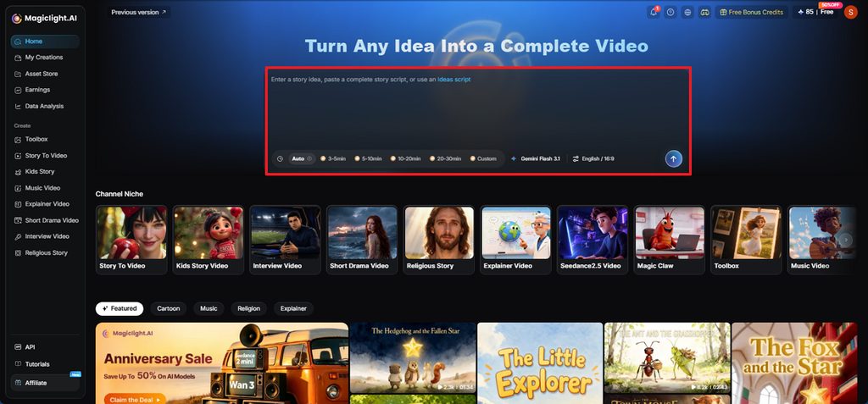Viewport: 868px width, 404px height.
Task: Open the Explainer Video niche card
Action: click(516, 240)
